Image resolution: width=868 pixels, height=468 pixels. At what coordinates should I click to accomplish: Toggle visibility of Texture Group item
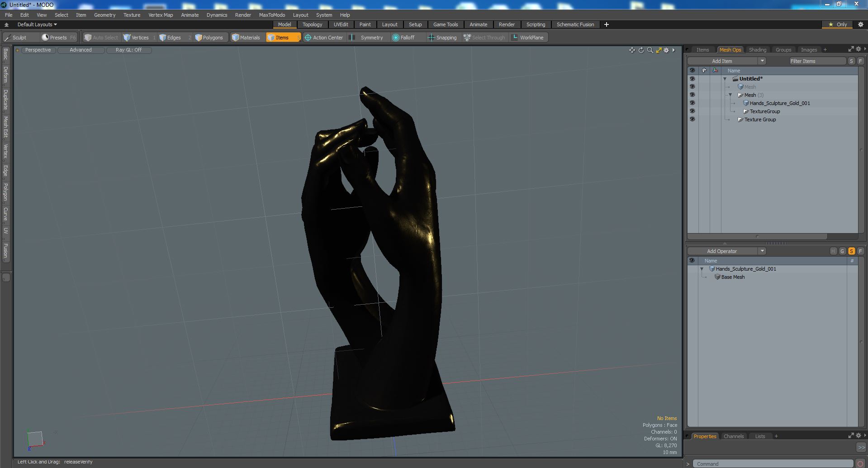(692, 119)
